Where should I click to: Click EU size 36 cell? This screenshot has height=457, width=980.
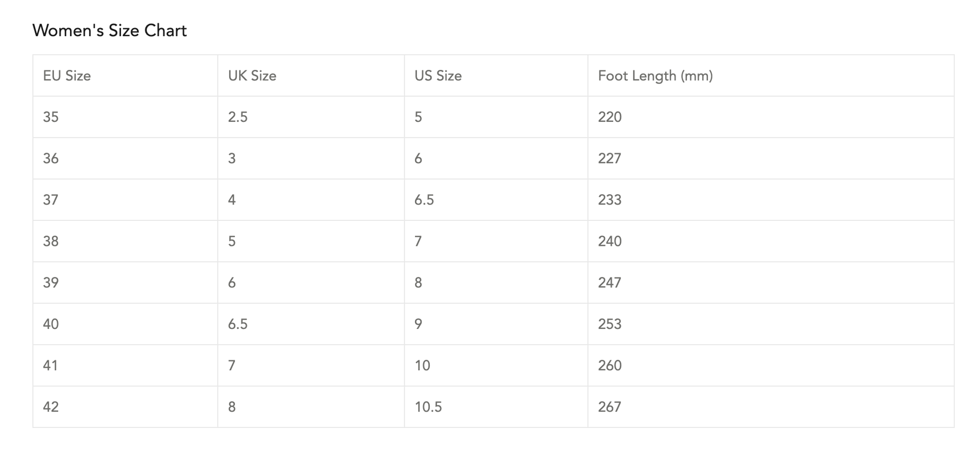click(51, 159)
